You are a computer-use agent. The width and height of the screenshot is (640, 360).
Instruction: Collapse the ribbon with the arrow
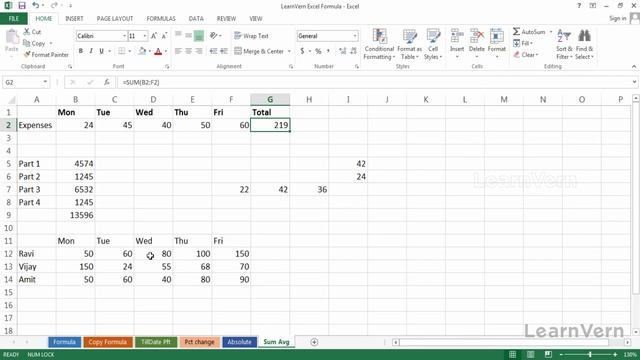(x=634, y=66)
